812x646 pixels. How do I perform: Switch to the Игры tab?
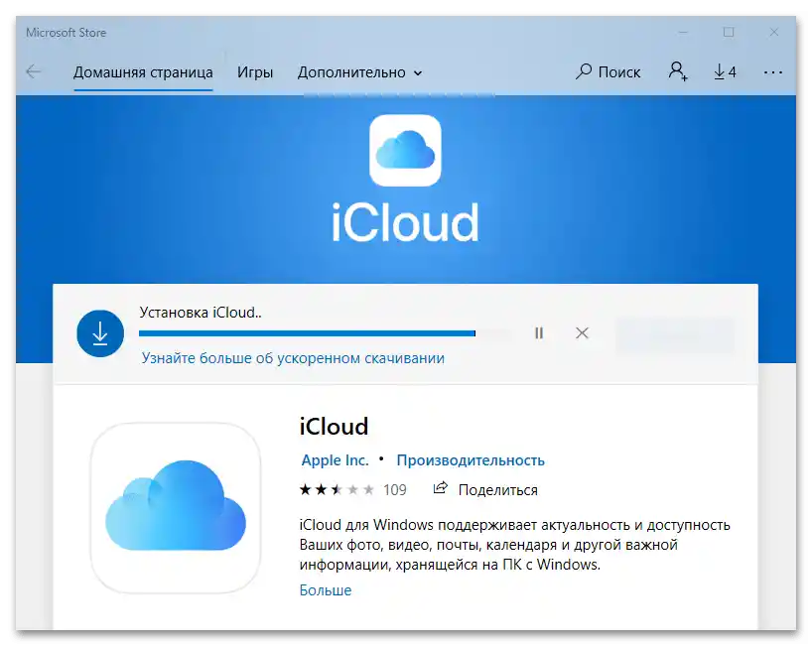coord(255,72)
